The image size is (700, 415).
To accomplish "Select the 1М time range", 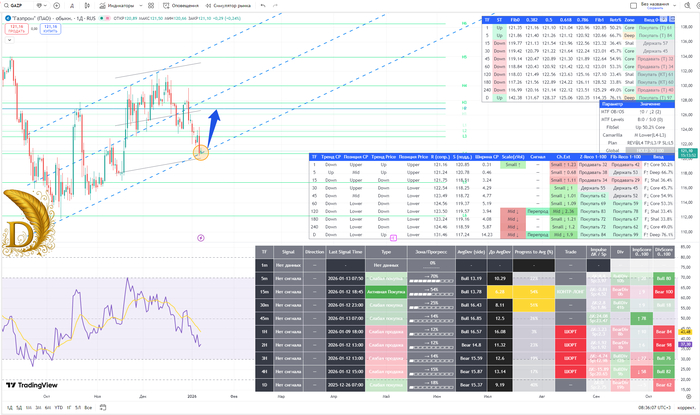I will [x=29, y=408].
